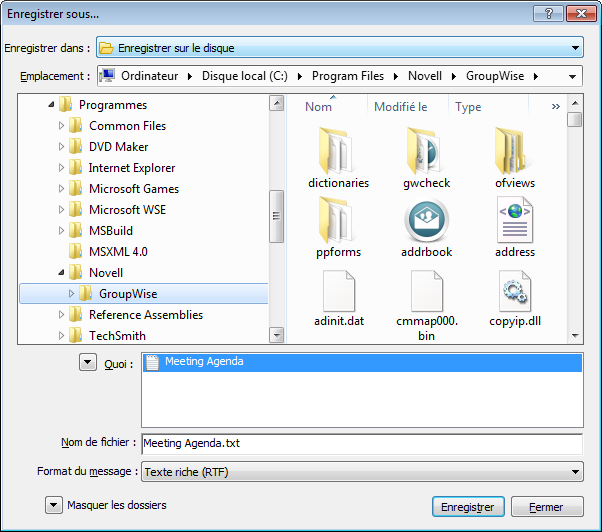
Task: Select the Programmes folder in tree
Action: tap(113, 104)
